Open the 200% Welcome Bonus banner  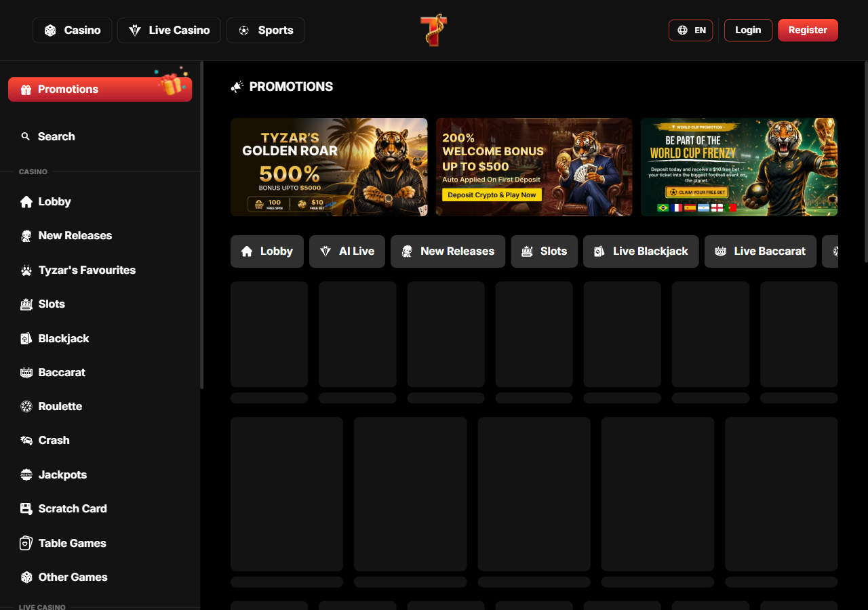tap(534, 167)
